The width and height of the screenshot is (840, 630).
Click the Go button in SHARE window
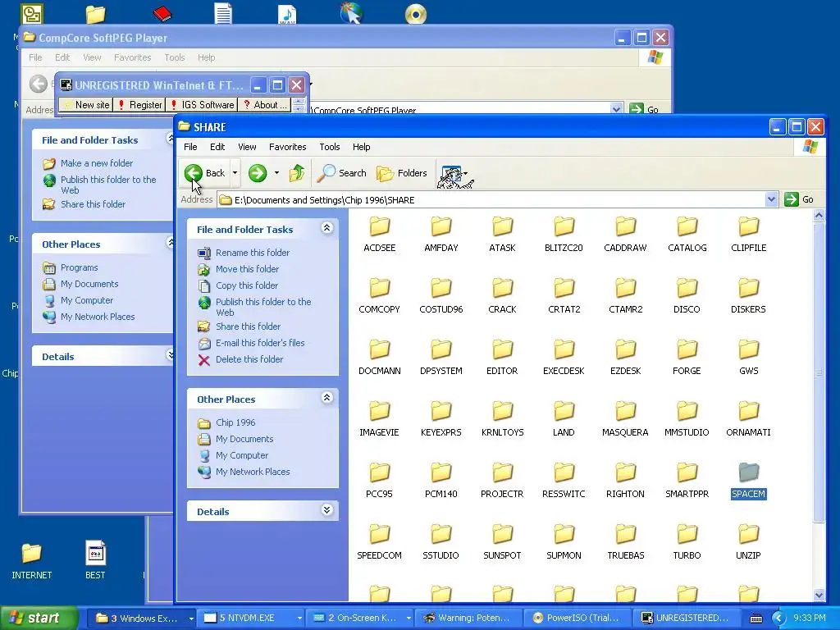(799, 200)
